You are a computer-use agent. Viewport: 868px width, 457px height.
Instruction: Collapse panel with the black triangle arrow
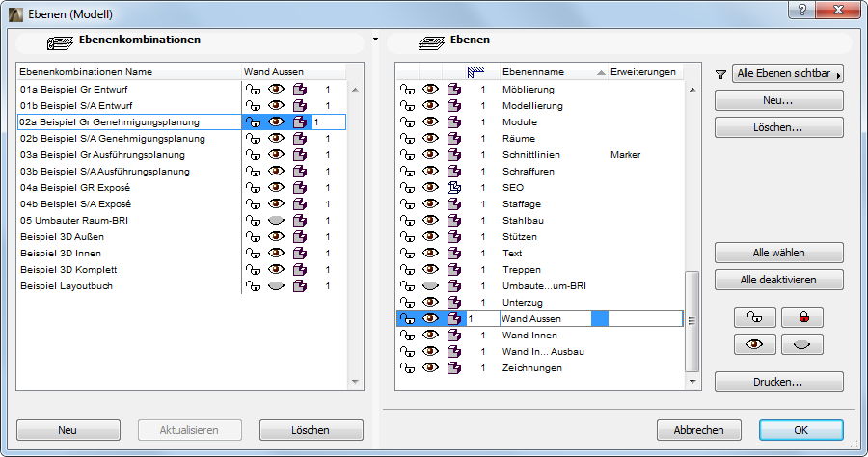point(375,40)
